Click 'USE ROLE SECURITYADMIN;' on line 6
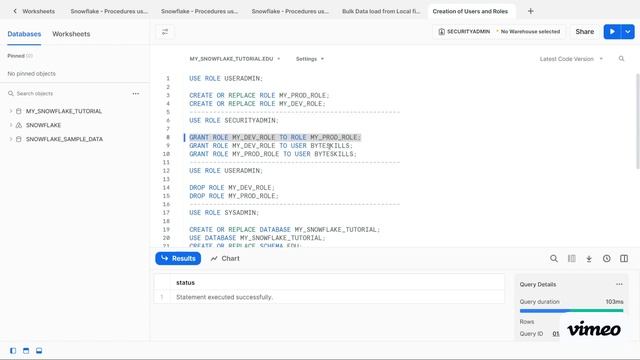Screen dimensions: 640x360 (234, 120)
